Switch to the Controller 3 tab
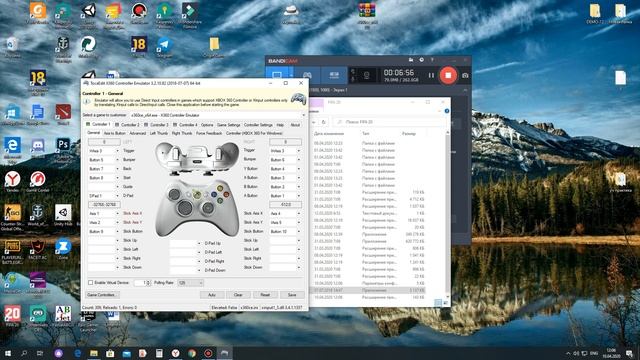 click(x=156, y=124)
